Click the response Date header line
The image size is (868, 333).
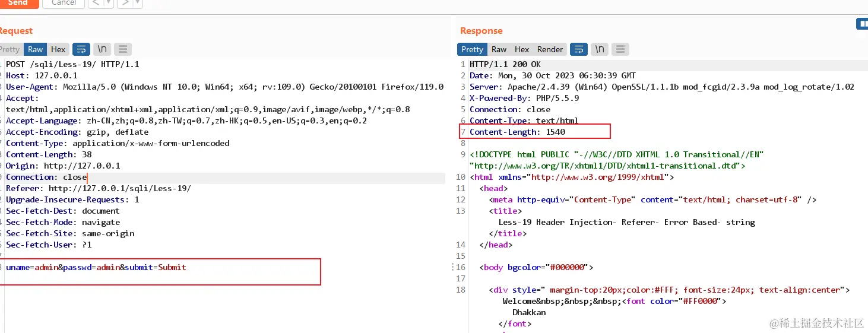553,75
